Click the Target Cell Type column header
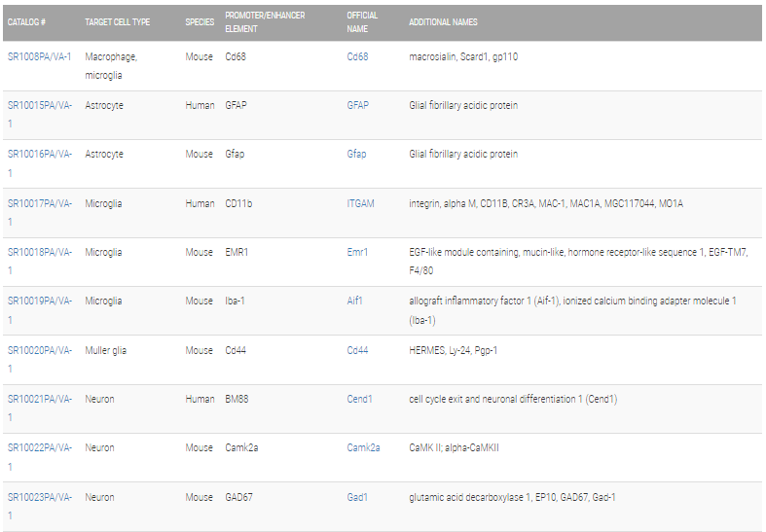Viewport: 766px width, 532px height. coord(117,22)
